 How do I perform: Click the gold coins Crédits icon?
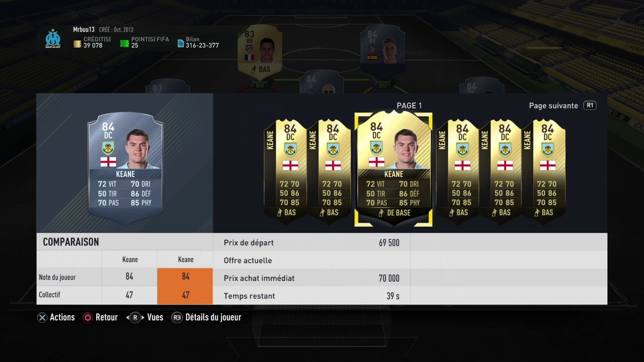coord(77,44)
